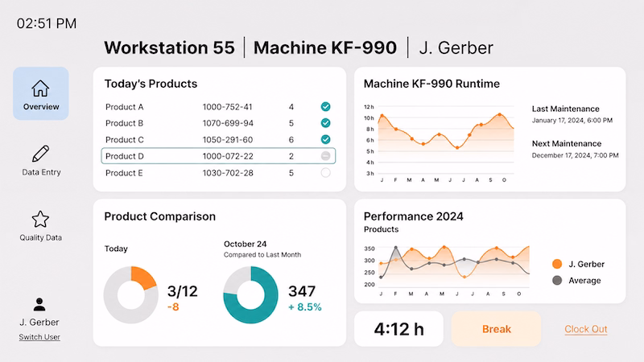Viewport: 644px width, 362px height.
Task: Click the Product Comparison heading
Action: pos(159,216)
